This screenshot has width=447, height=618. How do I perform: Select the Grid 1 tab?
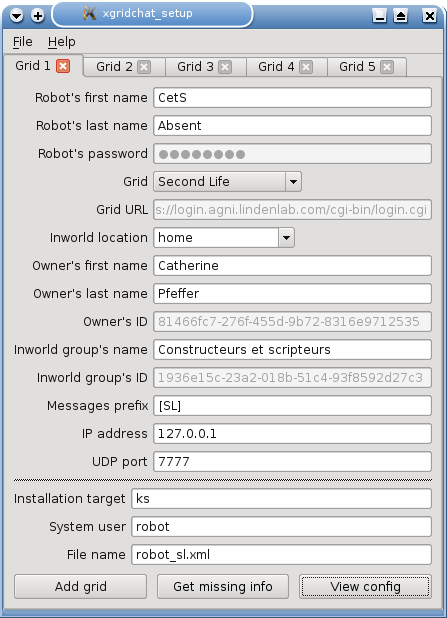pyautogui.click(x=33, y=65)
